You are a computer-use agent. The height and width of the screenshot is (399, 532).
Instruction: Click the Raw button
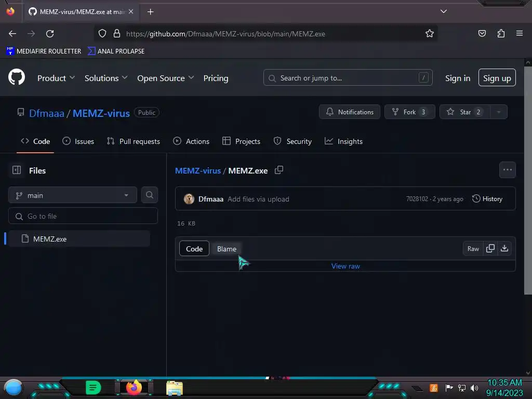coord(473,249)
